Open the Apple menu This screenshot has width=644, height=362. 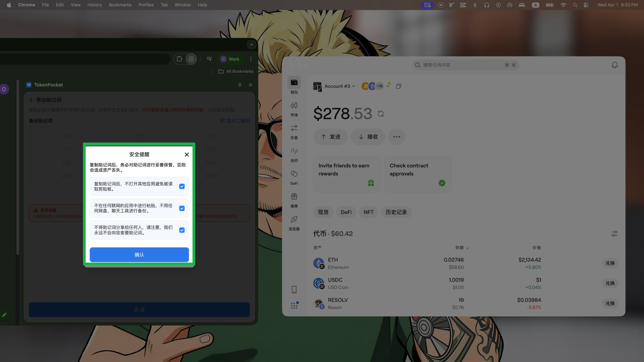[x=9, y=5]
